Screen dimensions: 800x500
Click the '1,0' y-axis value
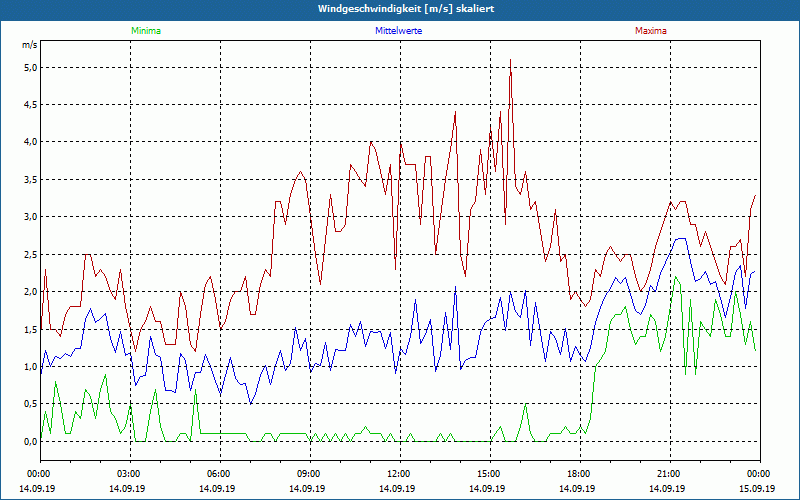(31, 366)
